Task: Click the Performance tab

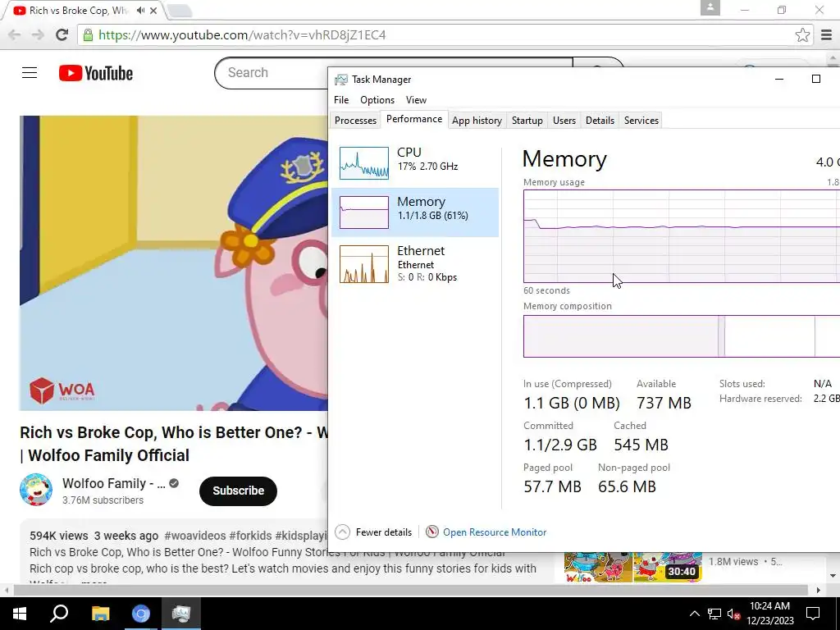Action: point(414,119)
